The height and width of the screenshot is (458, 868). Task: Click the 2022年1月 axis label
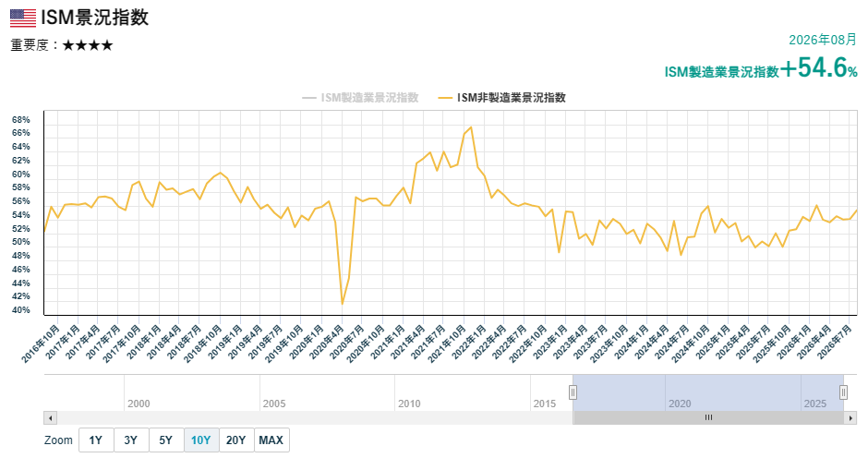(x=469, y=343)
